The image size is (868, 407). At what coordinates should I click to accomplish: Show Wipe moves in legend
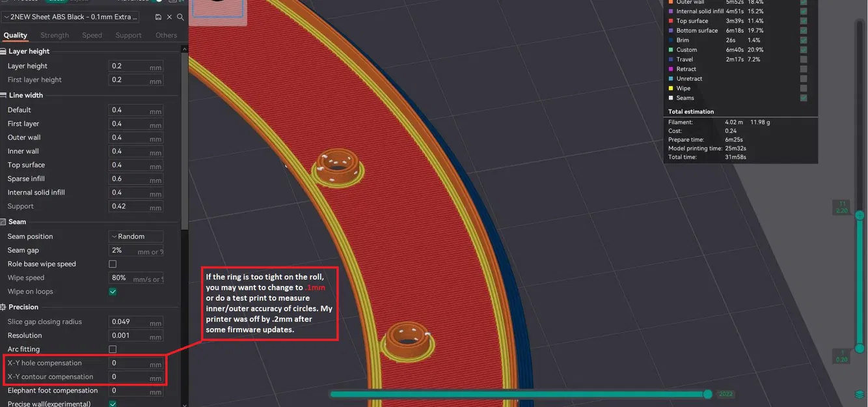click(x=804, y=89)
